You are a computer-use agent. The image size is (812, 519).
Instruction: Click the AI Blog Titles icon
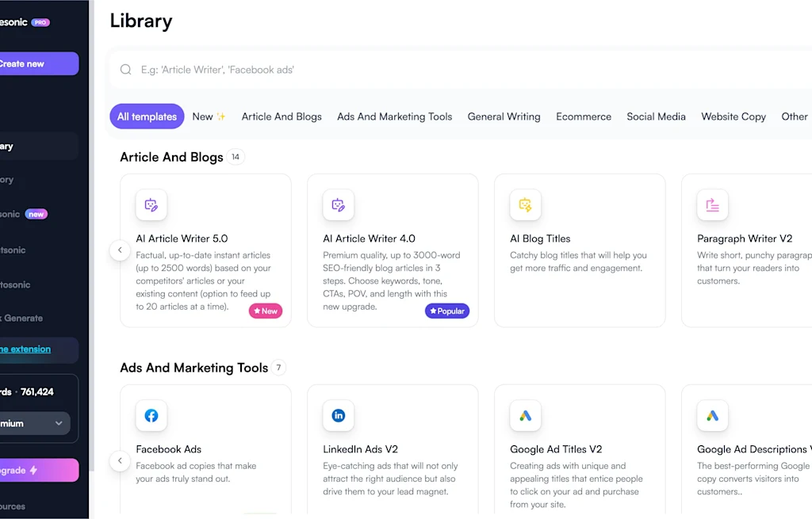(525, 205)
